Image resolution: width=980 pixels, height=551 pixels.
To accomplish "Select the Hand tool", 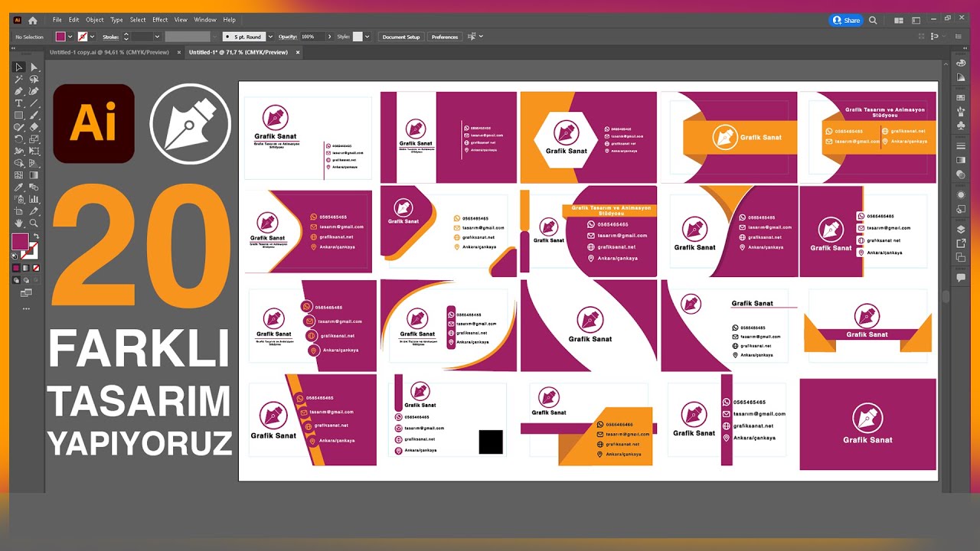I will click(19, 223).
